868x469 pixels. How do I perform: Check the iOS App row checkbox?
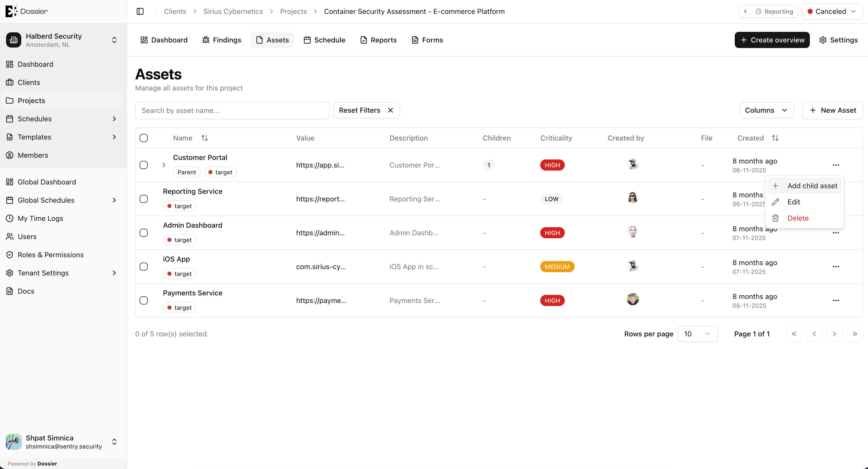(144, 267)
